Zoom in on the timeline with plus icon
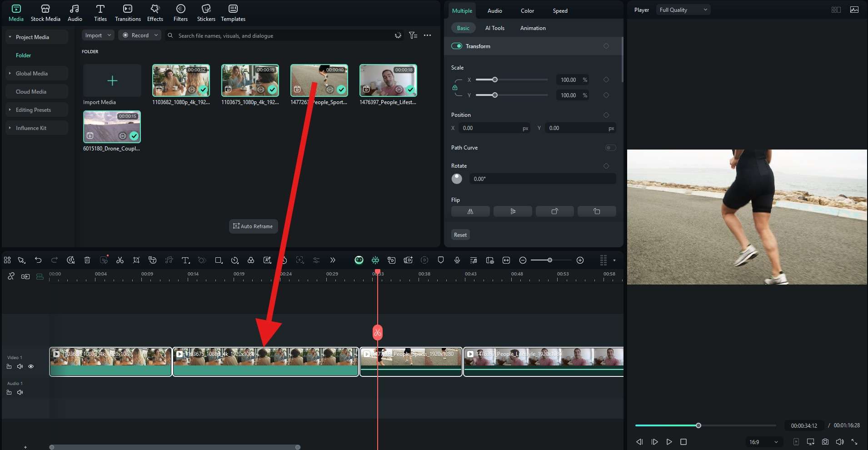This screenshot has height=450, width=868. pos(580,260)
